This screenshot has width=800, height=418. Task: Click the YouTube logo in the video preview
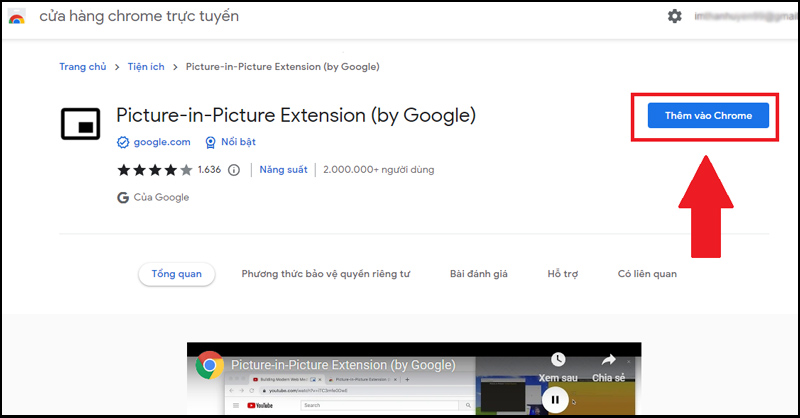[x=260, y=406]
